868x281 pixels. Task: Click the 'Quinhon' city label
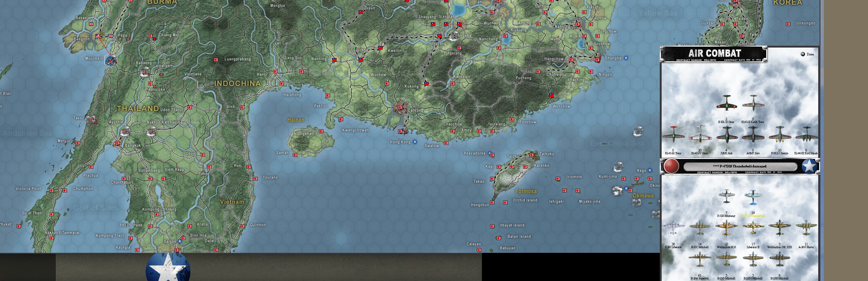[x=258, y=225]
